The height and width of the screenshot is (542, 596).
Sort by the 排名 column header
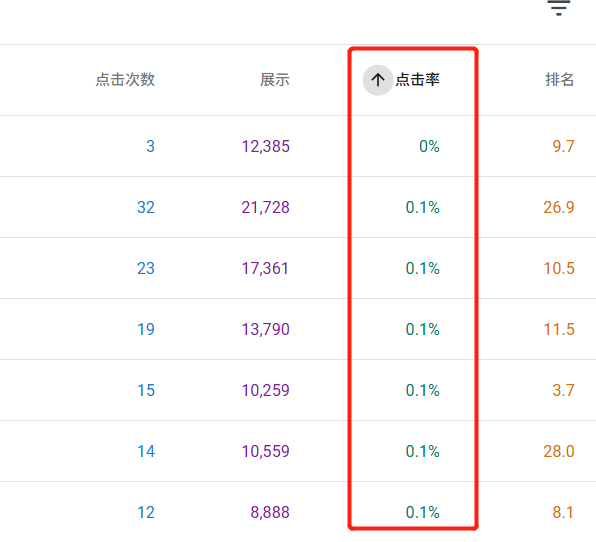pyautogui.click(x=560, y=80)
